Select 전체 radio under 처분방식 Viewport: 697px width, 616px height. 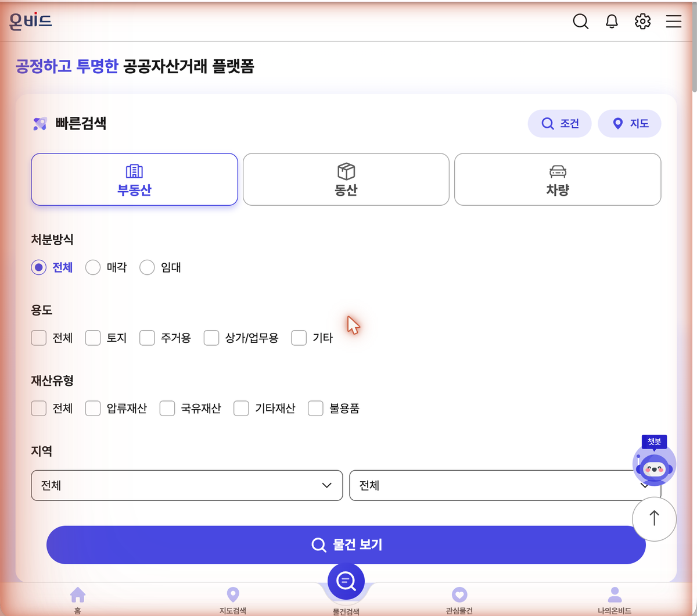pyautogui.click(x=39, y=267)
